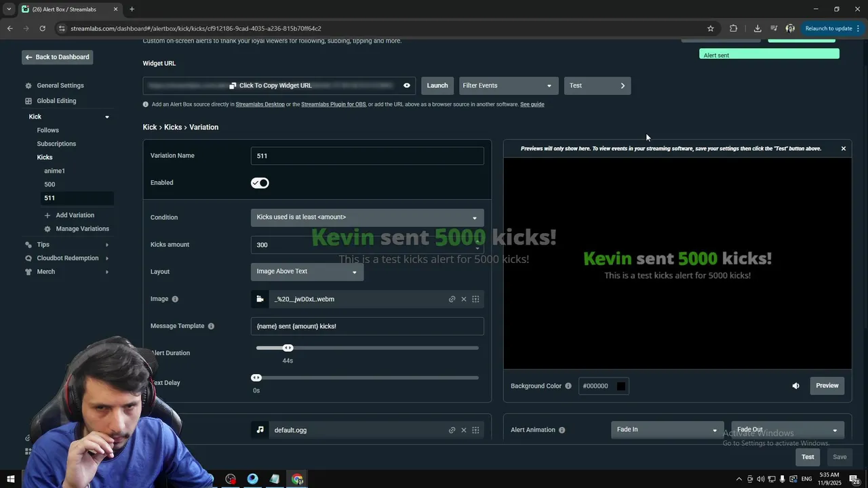Screen dimensions: 868x488
Task: Click the Preview button
Action: 827,386
